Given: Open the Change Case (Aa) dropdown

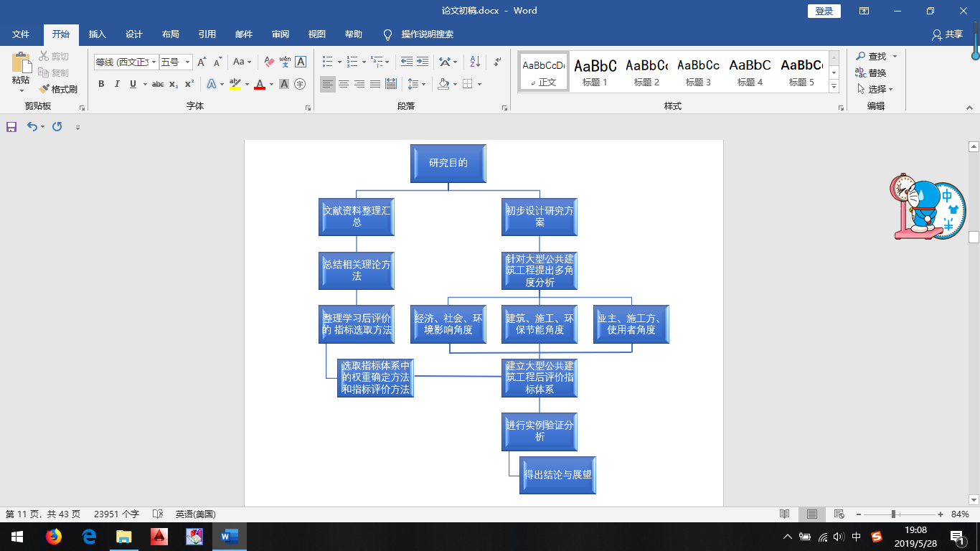Looking at the screenshot, I should coord(242,62).
